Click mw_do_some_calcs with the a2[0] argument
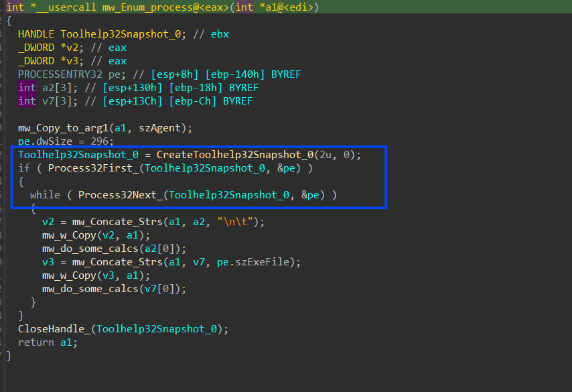 point(90,249)
